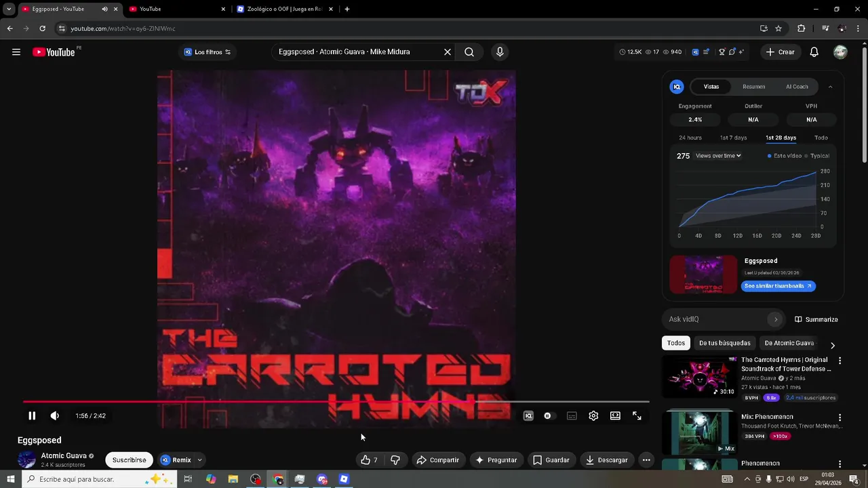Click the Compartir button
868x488 pixels.
point(437,460)
